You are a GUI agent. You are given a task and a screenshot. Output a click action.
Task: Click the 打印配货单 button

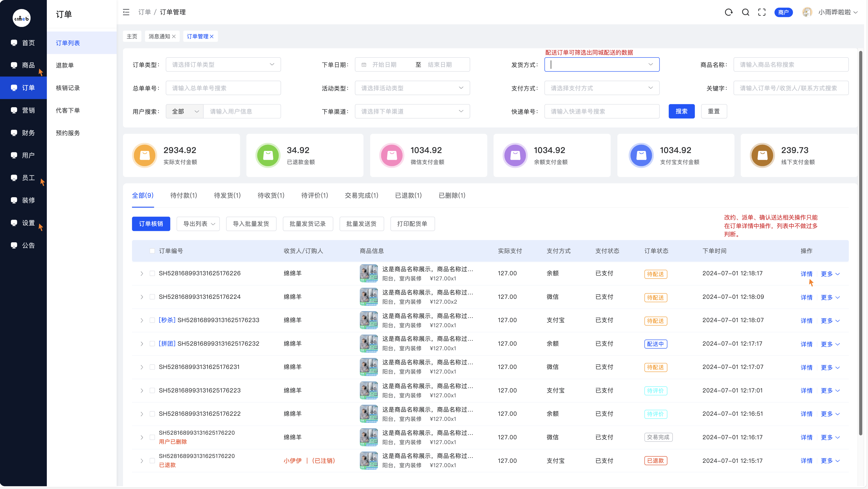click(x=412, y=224)
